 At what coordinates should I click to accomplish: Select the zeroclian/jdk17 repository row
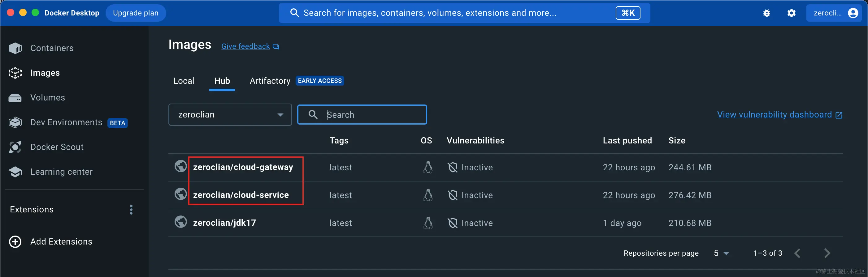click(224, 223)
